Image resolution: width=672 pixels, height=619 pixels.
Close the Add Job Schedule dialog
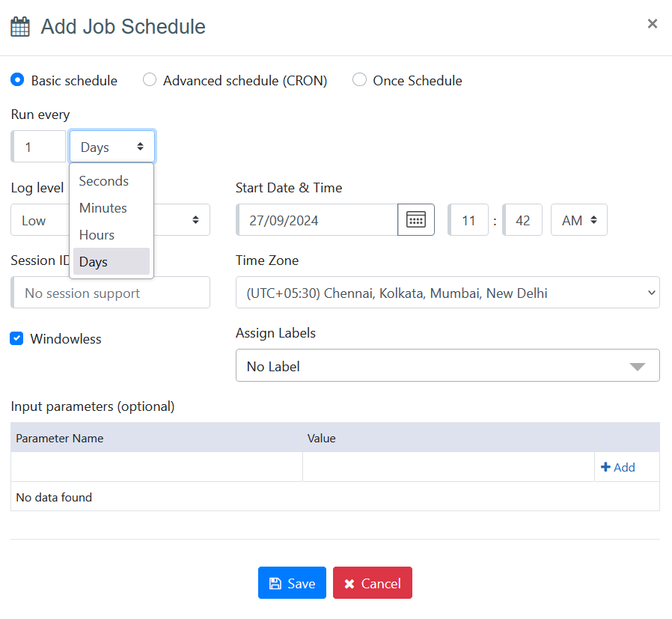(652, 24)
